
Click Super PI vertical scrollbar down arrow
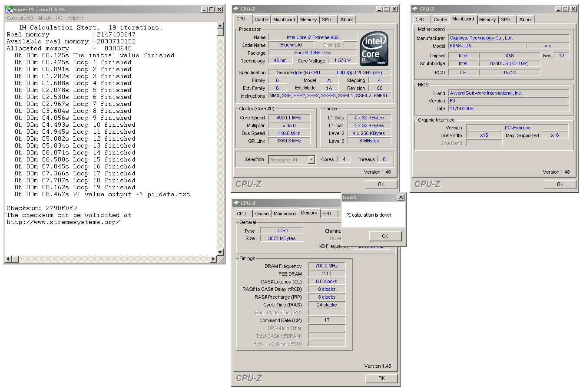click(220, 252)
